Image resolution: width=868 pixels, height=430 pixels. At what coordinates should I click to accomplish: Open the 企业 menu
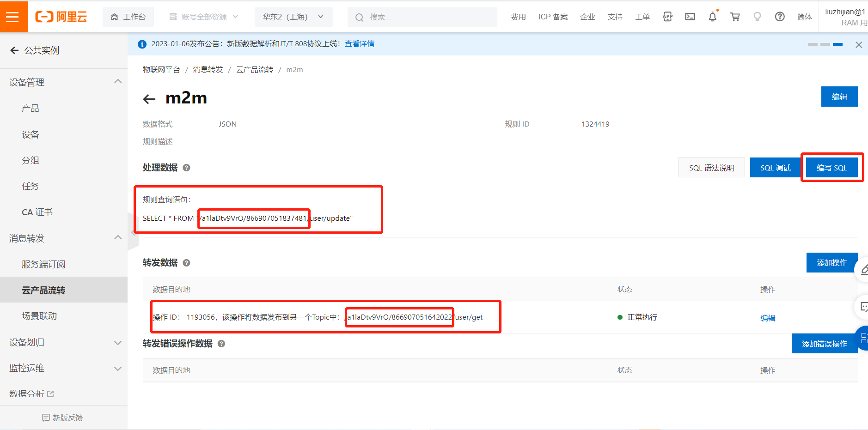587,17
